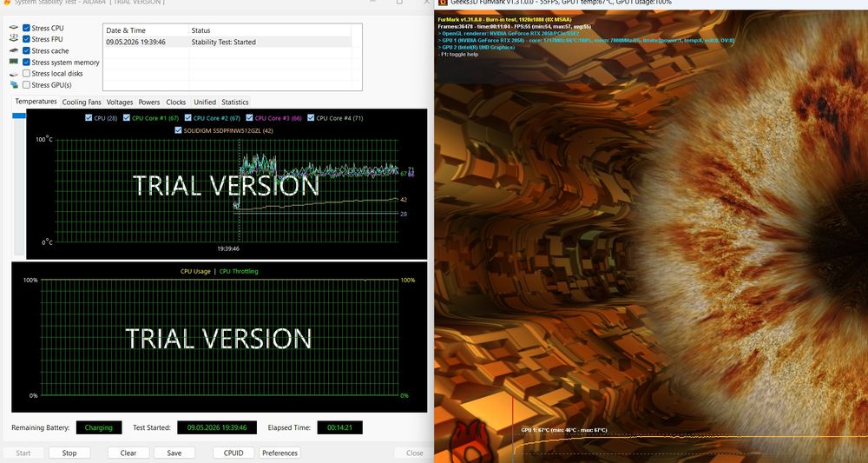Open Preferences
The image size is (868, 463).
point(279,453)
